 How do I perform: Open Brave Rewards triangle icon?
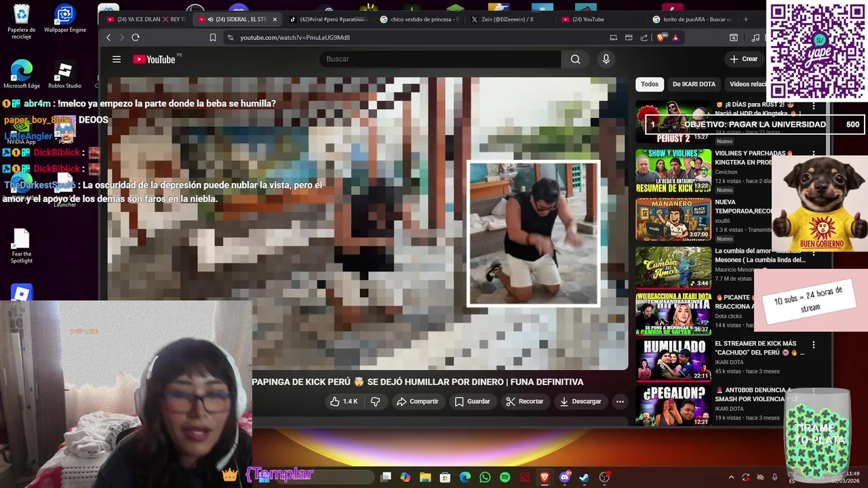point(675,38)
